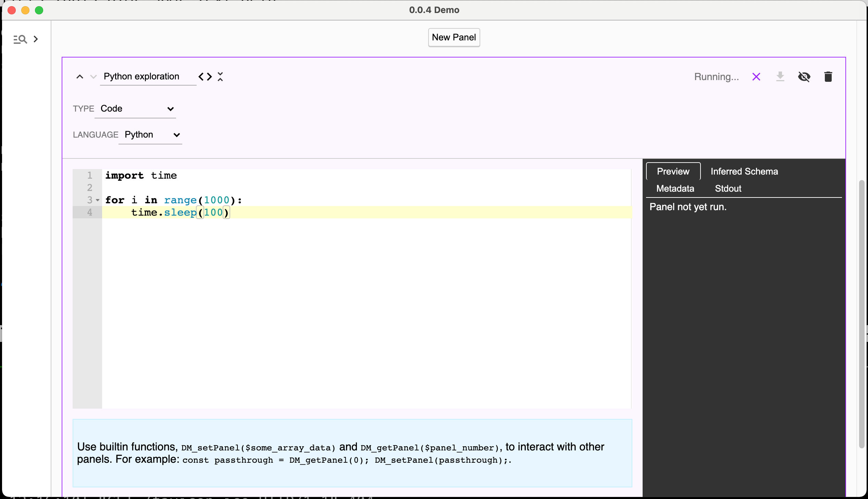Screen dimensions: 868x499
Task: Click the vertical scrollbar on right edge
Action: point(861,314)
